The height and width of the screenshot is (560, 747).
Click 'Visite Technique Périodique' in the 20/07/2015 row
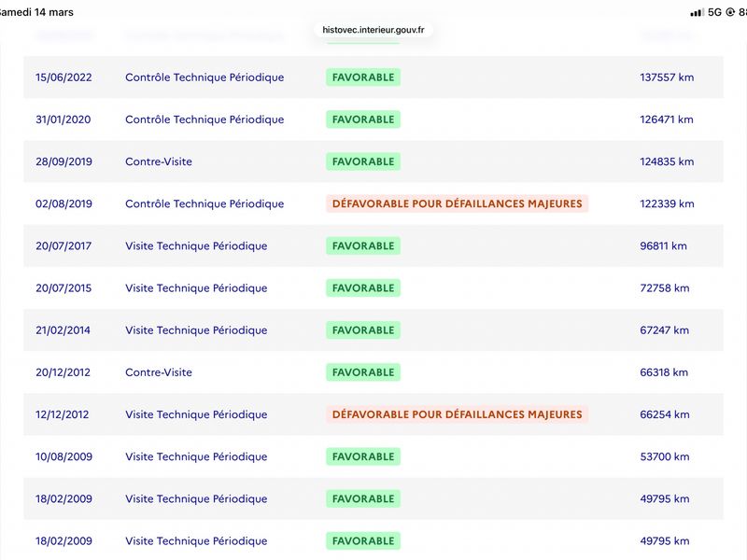tap(196, 288)
